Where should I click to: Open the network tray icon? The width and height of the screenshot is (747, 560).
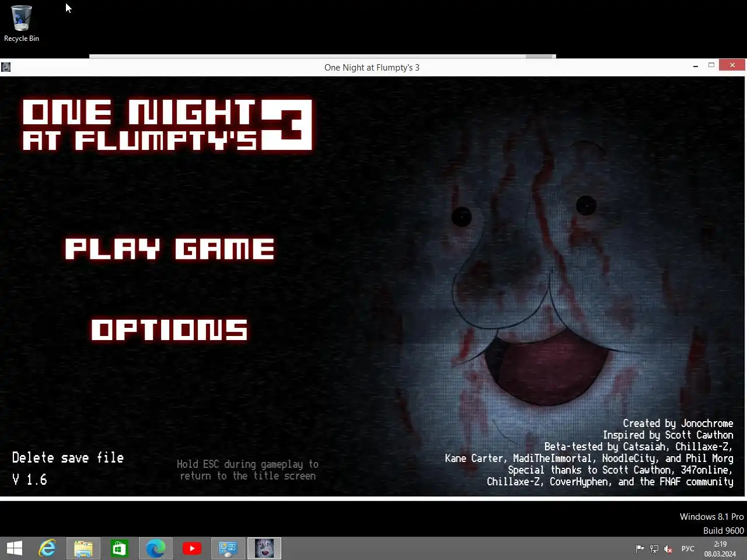click(654, 549)
